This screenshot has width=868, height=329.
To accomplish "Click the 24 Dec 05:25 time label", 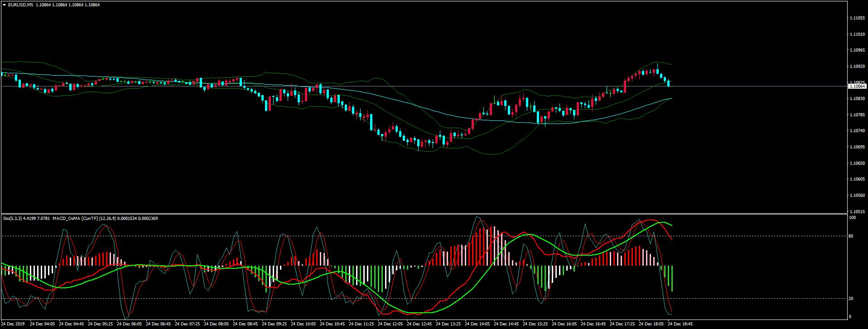I will (x=101, y=324).
